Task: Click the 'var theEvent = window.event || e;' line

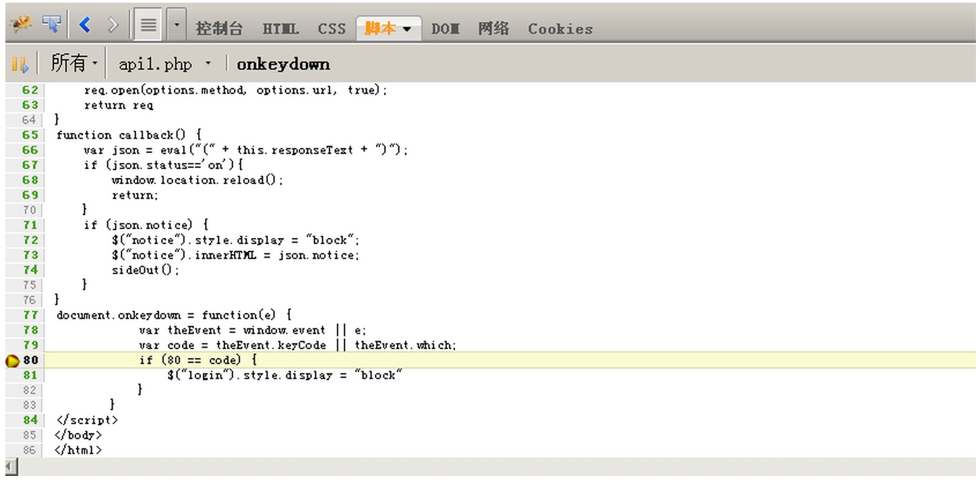Action: click(x=253, y=330)
